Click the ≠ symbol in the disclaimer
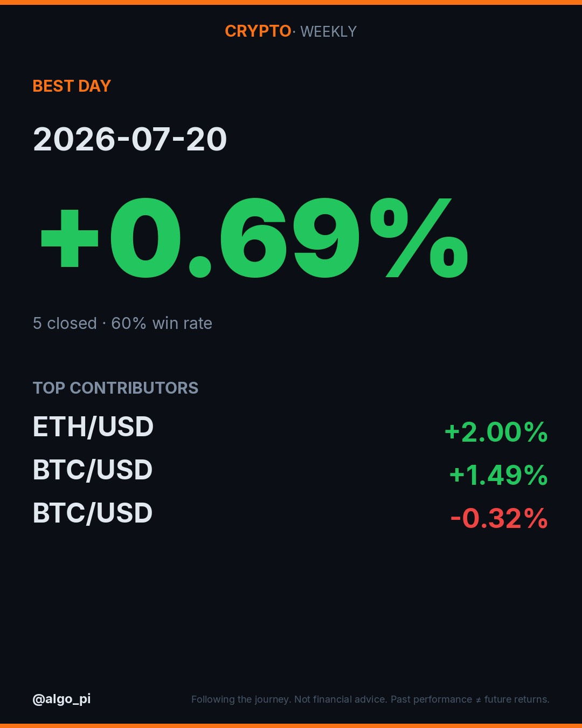The height and width of the screenshot is (728, 582). [x=478, y=700]
